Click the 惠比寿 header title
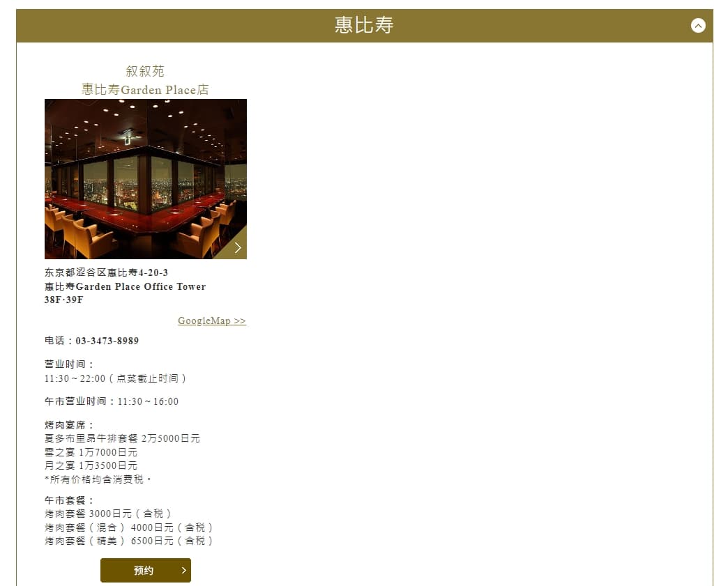 (x=364, y=25)
